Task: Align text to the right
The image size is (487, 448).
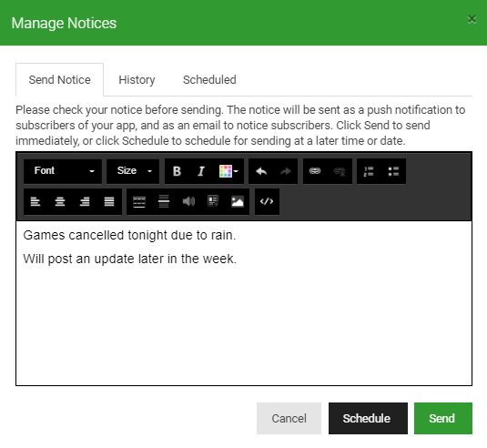Action: tap(85, 201)
